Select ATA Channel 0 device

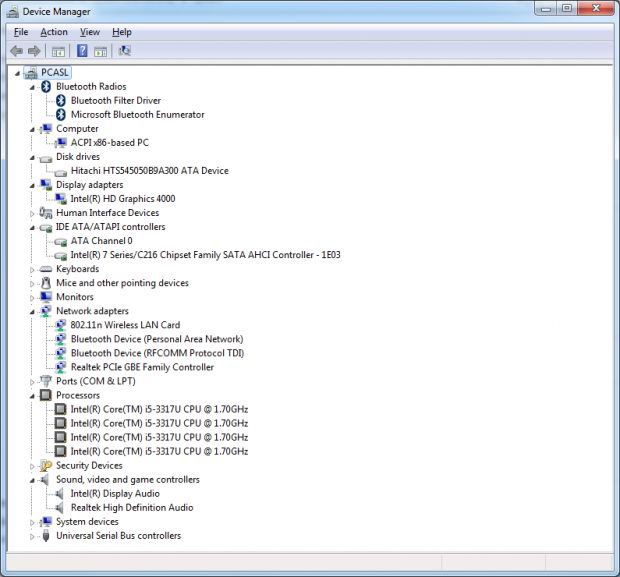point(101,241)
